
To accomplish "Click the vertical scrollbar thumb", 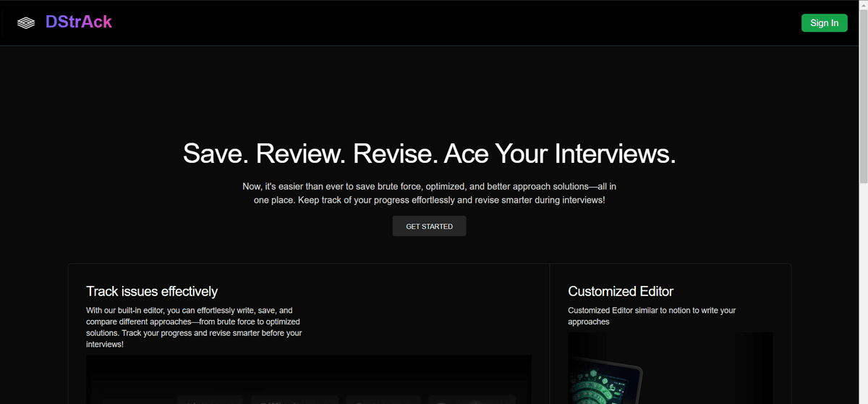I will point(862,94).
